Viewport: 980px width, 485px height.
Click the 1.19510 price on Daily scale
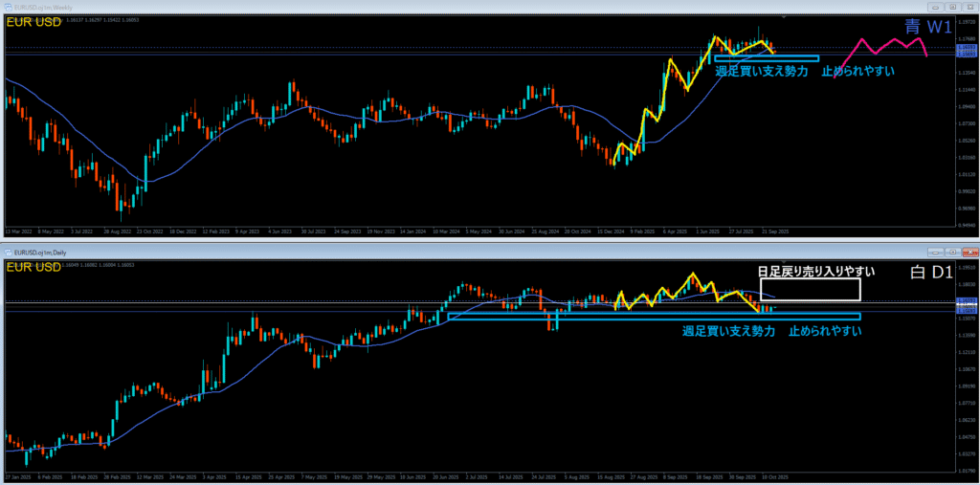click(x=966, y=267)
